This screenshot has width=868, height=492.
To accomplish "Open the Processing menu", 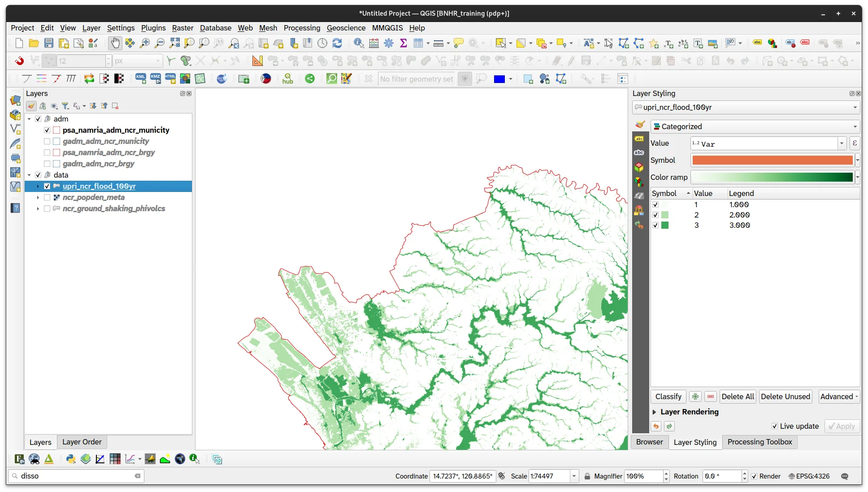I will coord(302,28).
